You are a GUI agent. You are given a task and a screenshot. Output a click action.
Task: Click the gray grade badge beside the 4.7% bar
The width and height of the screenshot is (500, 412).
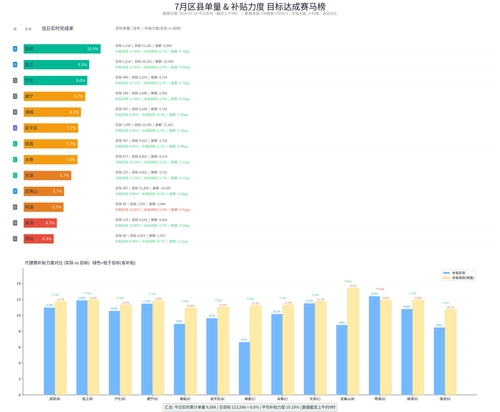(15, 223)
